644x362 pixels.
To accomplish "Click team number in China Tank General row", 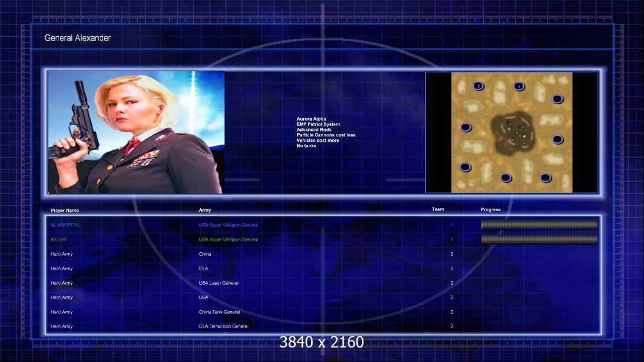I will pos(452,312).
